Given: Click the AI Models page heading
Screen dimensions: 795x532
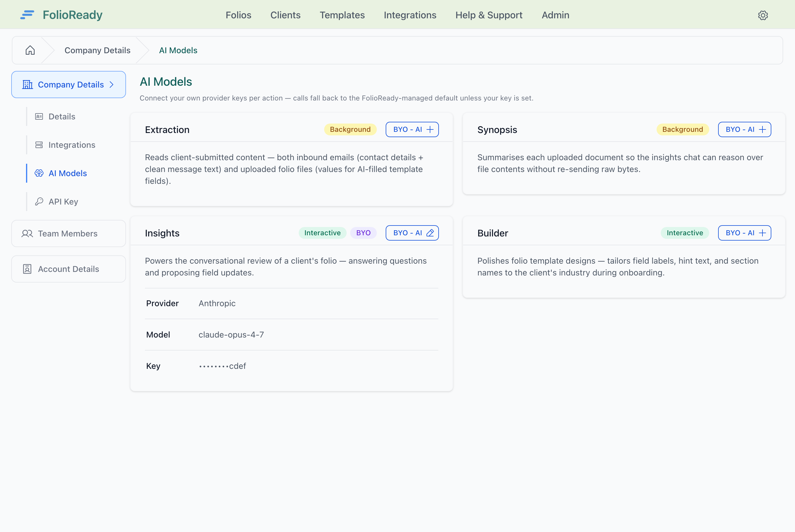Looking at the screenshot, I should (x=166, y=82).
